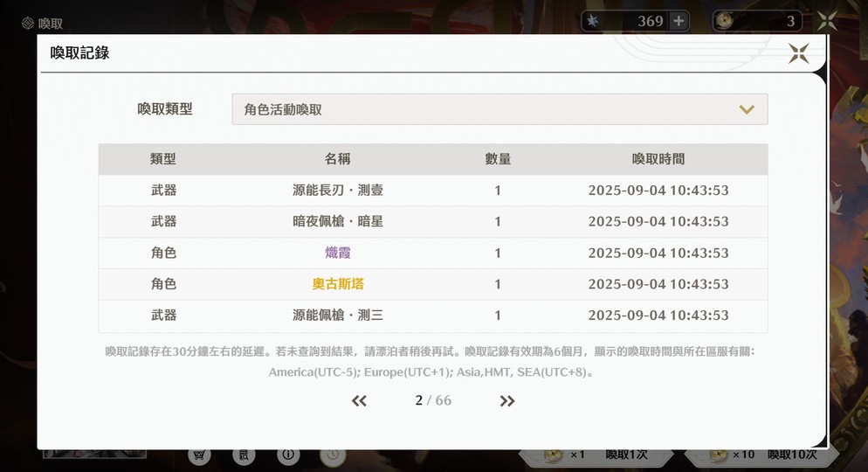Screen dimensions: 868x472
Task: Go to the previous records page
Action: [359, 400]
